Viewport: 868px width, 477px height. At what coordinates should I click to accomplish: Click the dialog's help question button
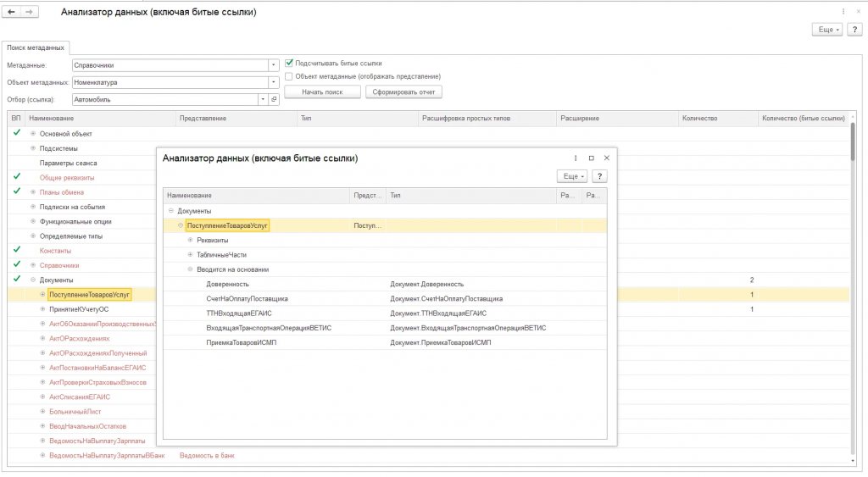[599, 176]
